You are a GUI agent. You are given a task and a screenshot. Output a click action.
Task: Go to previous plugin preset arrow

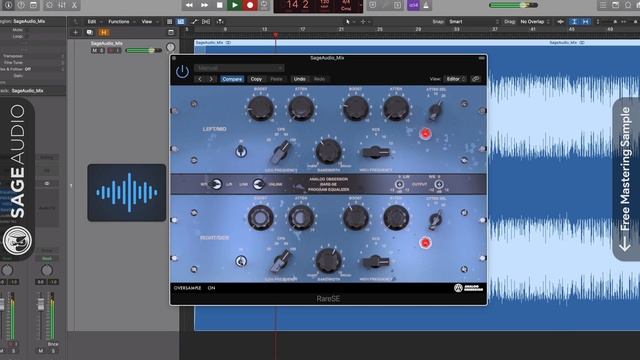click(200, 79)
